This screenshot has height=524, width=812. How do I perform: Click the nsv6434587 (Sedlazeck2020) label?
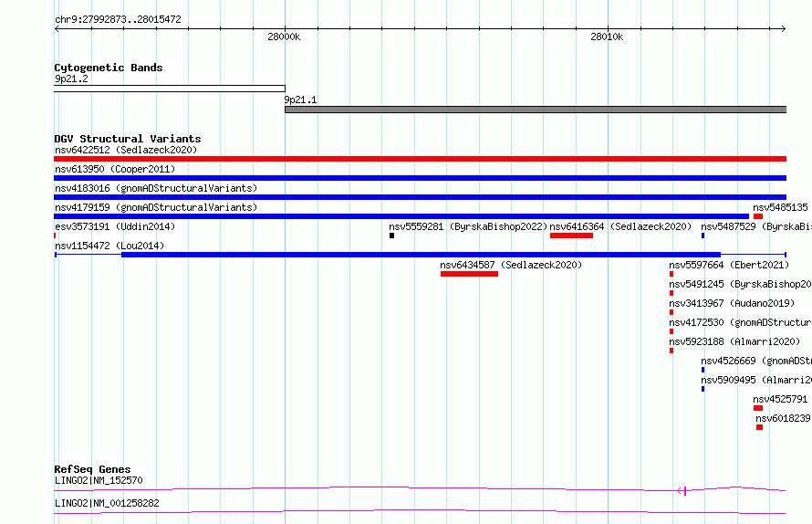tap(511, 265)
